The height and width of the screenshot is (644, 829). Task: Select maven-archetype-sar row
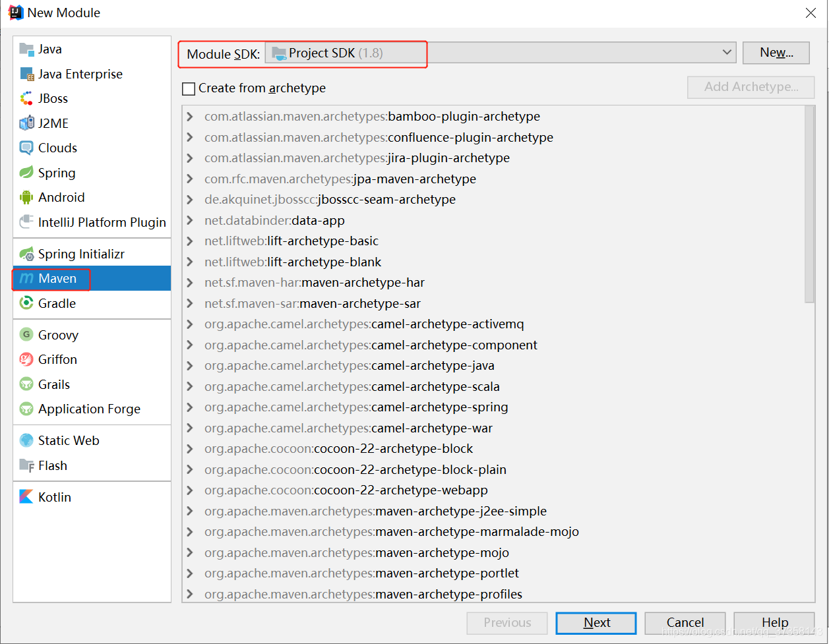coord(493,303)
